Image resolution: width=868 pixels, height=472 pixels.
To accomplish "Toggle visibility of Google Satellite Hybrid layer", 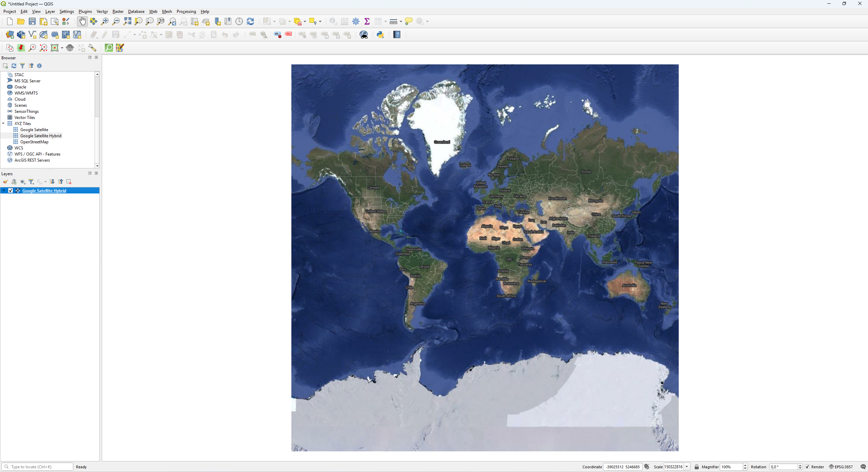I will [x=11, y=190].
